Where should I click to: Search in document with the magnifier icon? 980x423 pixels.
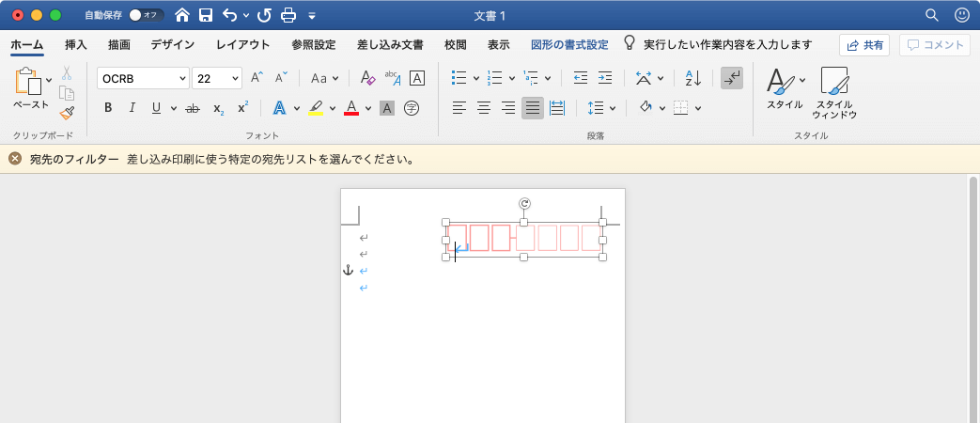click(x=931, y=15)
